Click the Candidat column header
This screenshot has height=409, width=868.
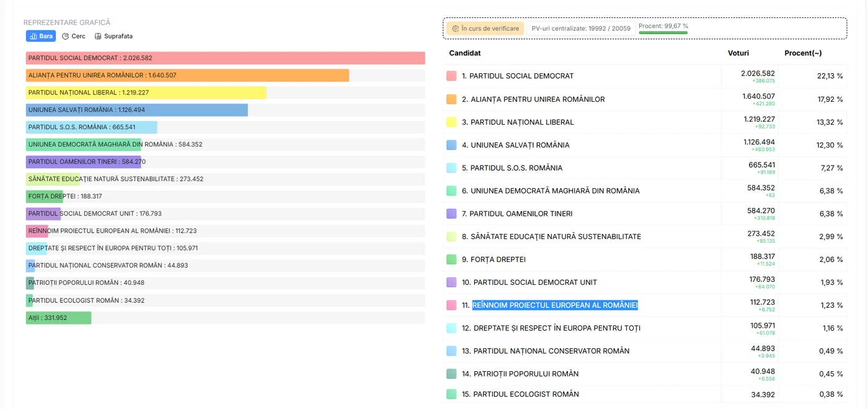click(465, 53)
